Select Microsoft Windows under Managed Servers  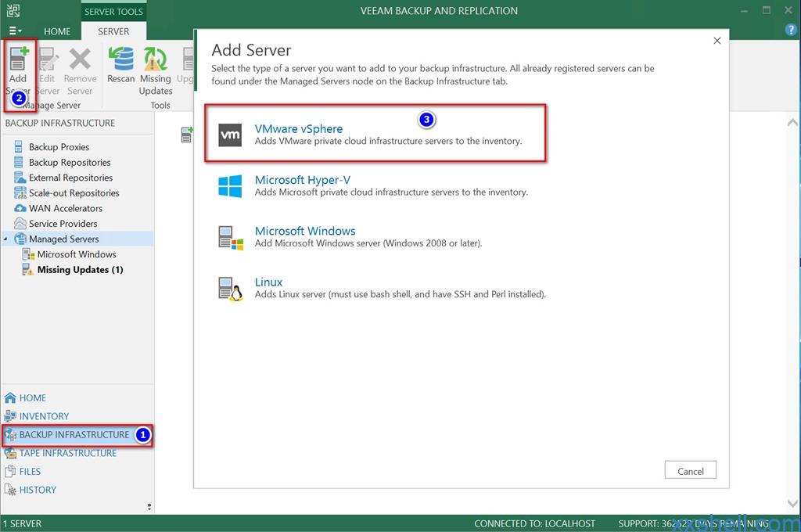(x=77, y=254)
